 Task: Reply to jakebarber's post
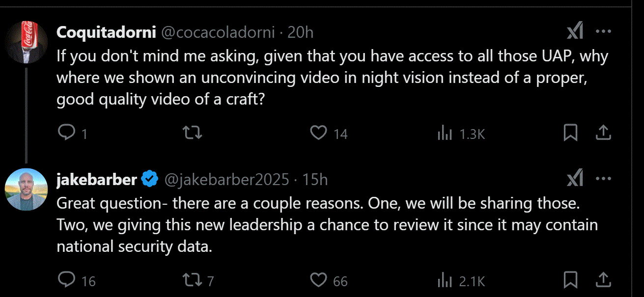[66, 280]
